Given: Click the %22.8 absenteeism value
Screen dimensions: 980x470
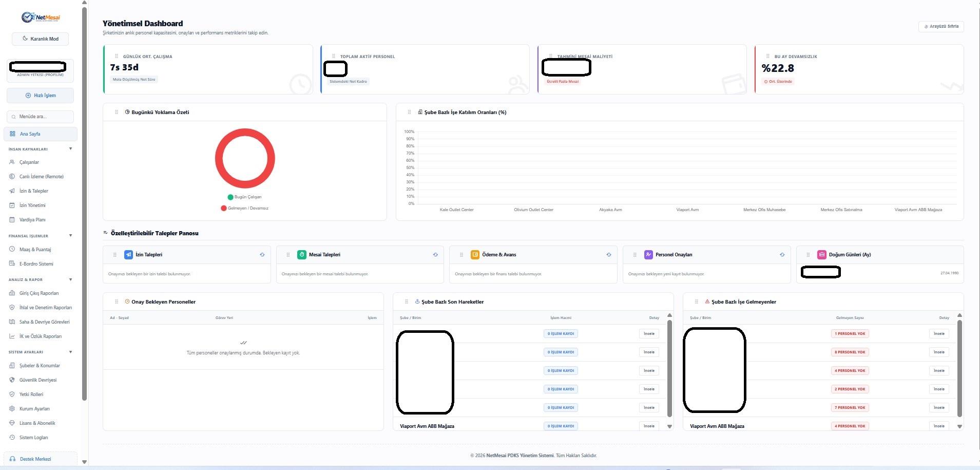Looking at the screenshot, I should tap(778, 68).
